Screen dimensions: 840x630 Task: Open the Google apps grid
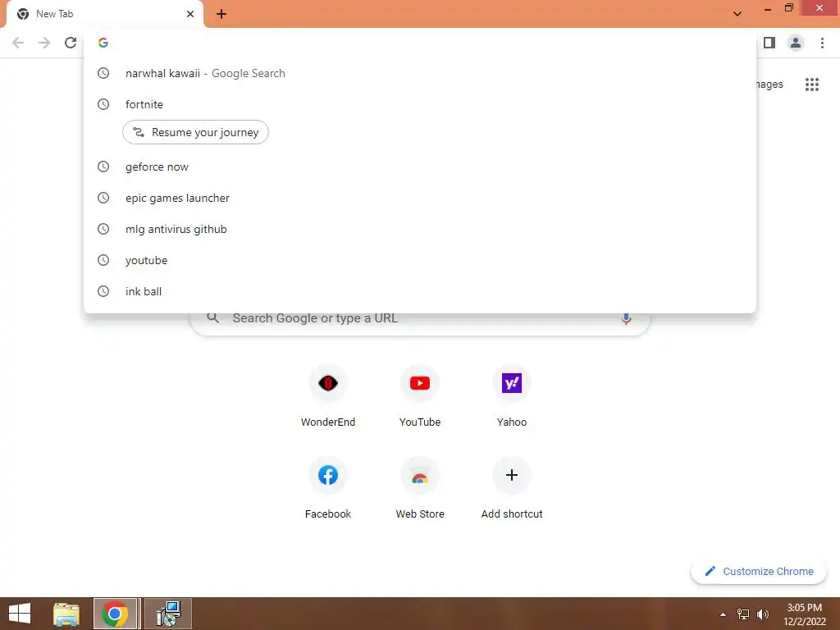tap(812, 84)
